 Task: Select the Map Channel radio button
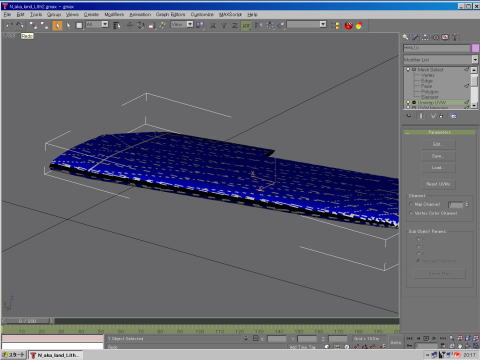[x=411, y=204]
